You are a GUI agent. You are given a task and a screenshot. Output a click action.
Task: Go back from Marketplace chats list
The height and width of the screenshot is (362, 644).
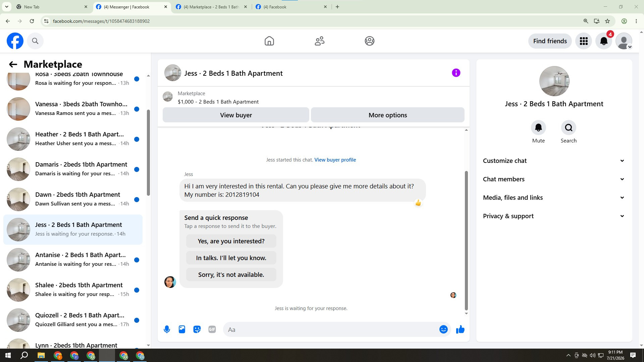click(13, 64)
